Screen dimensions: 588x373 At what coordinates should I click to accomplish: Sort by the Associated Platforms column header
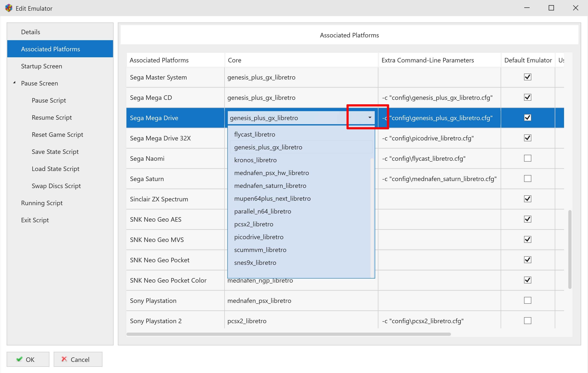(x=176, y=60)
